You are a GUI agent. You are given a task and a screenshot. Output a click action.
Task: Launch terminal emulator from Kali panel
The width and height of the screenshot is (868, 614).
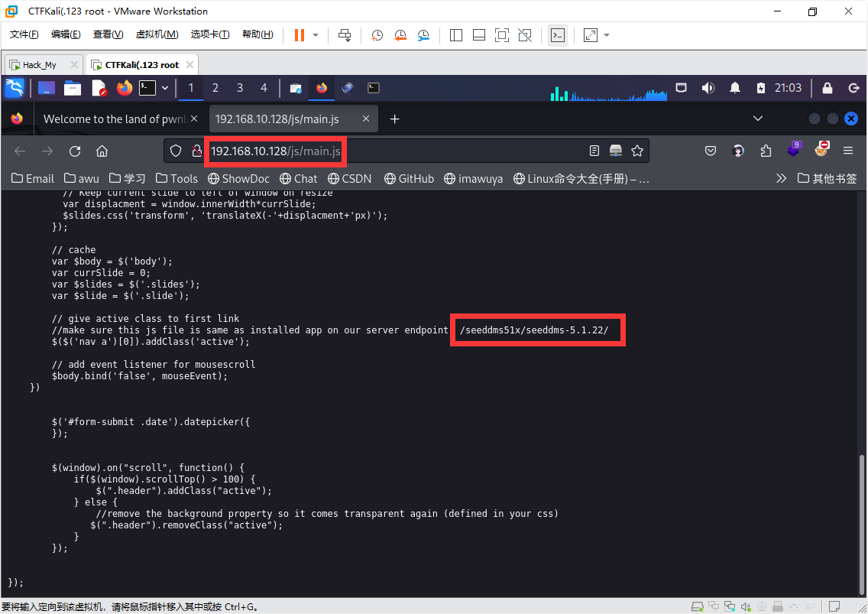[147, 88]
